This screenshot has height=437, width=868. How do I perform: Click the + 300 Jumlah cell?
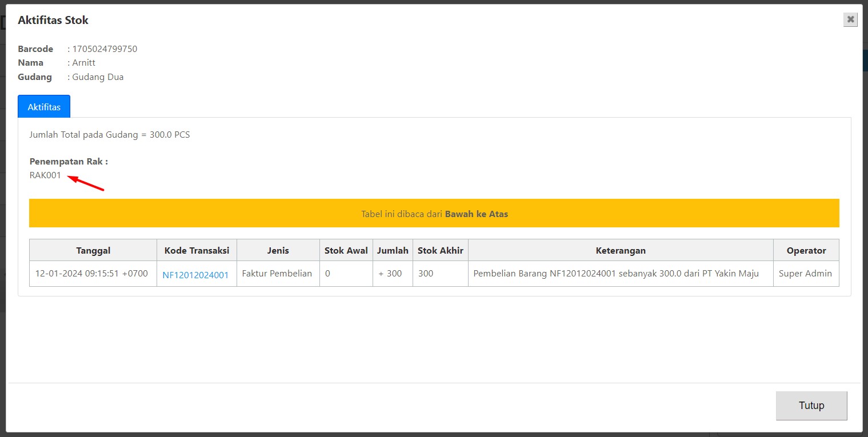click(393, 274)
